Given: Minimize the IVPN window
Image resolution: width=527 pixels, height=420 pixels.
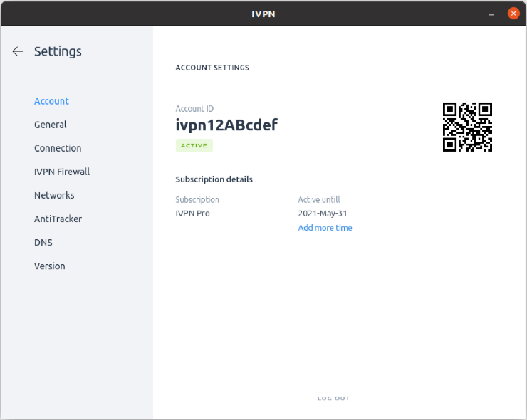Looking at the screenshot, I should (491, 14).
